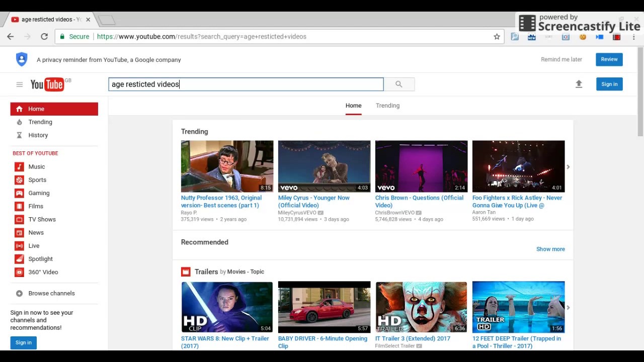Click the Live broadcast icon
Screen dimensions: 644x362
pos(19,245)
